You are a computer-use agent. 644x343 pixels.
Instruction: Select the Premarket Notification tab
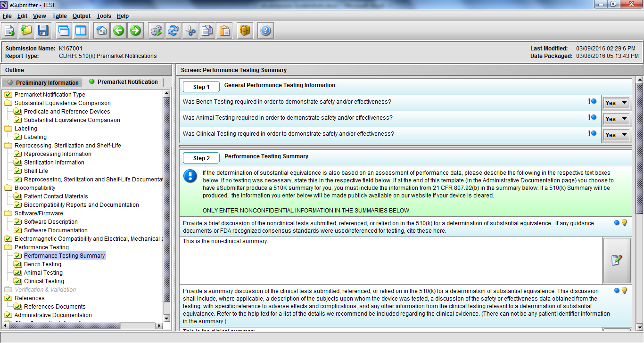(x=124, y=82)
